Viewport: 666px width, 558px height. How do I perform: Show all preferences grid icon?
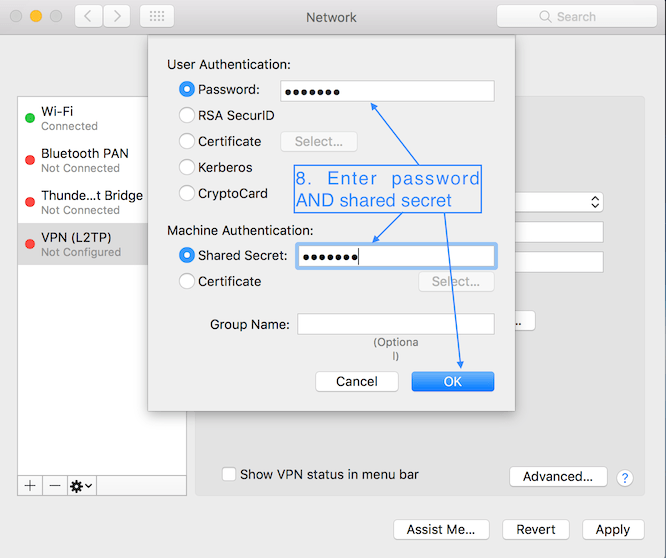(x=156, y=16)
